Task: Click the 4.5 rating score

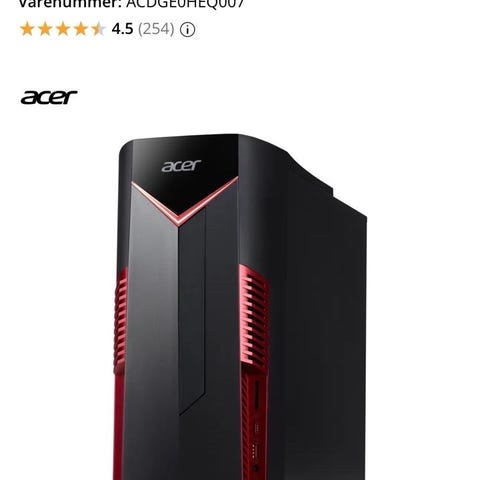Action: [x=122, y=29]
